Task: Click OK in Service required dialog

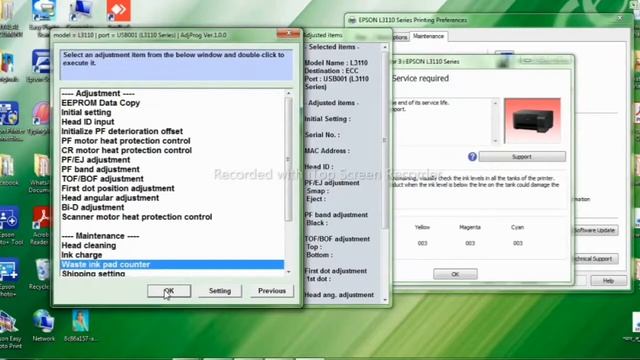Action: pyautogui.click(x=455, y=274)
